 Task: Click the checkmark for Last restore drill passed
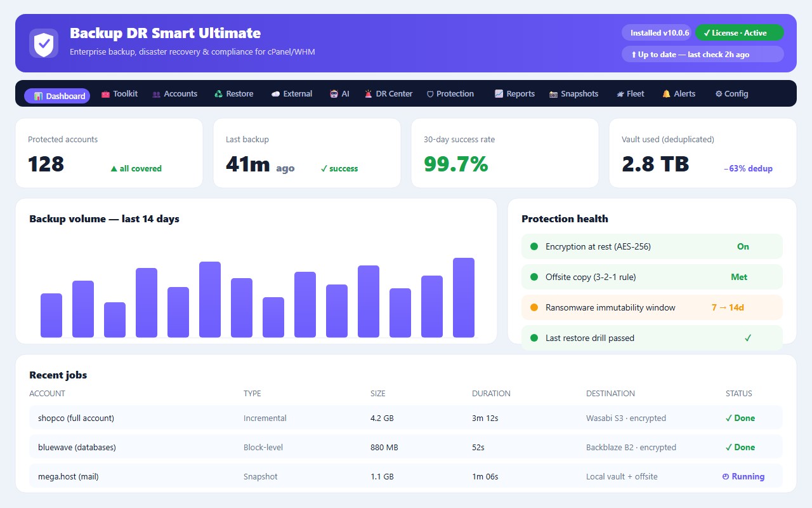748,338
